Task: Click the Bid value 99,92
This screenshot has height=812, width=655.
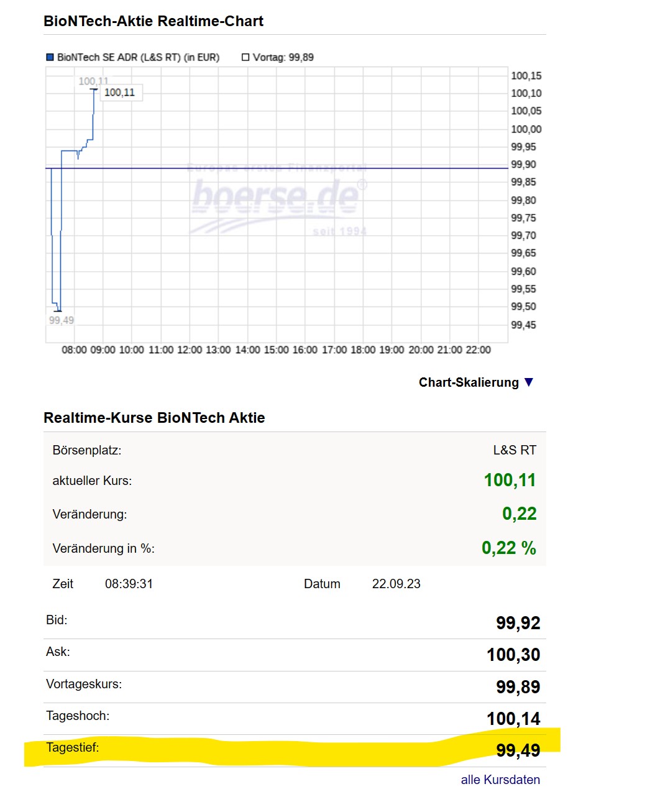Action: coord(518,623)
